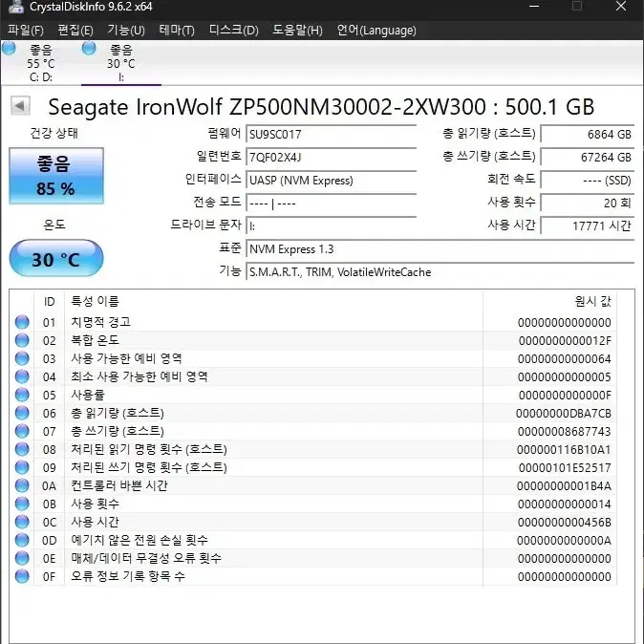Screen dimensions: 644x644
Task: Click status icon of row 05 사용률
Action: click(x=22, y=395)
